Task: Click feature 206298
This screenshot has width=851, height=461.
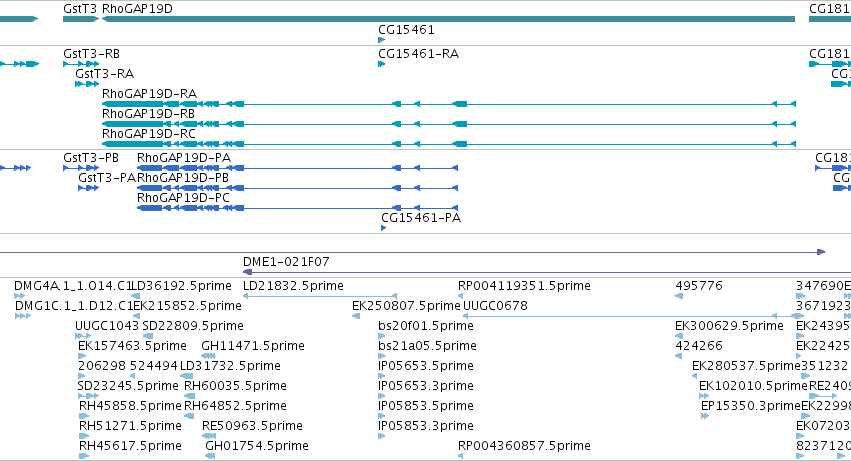Action: click(x=102, y=367)
